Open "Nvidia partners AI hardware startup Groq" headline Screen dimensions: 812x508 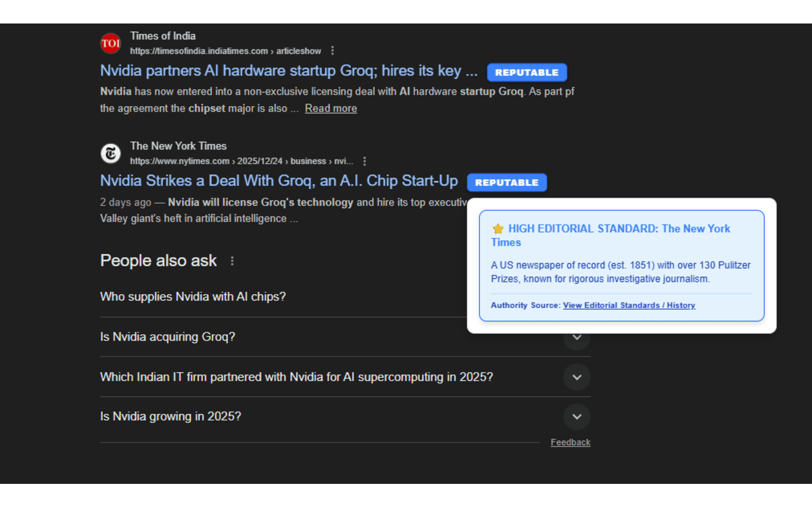click(289, 70)
